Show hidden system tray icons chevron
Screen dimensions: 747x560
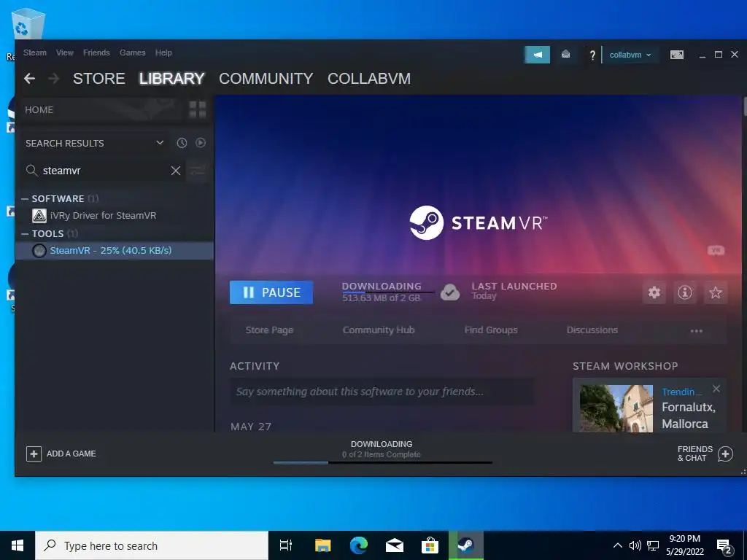click(617, 545)
